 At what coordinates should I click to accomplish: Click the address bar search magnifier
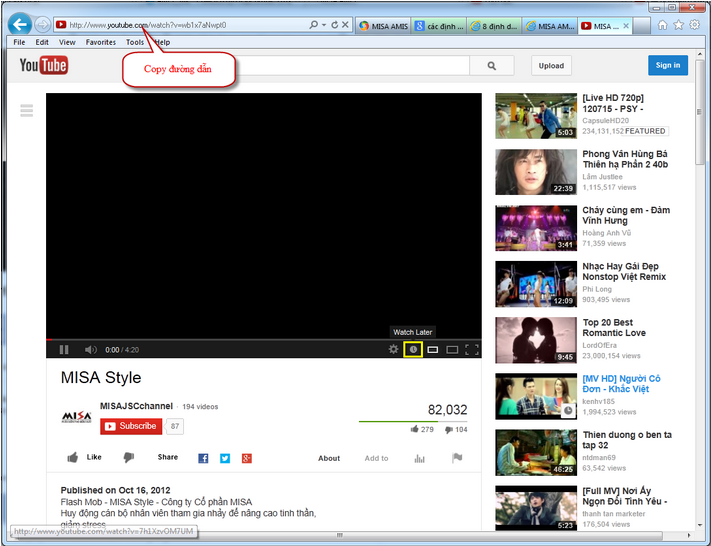coord(313,25)
